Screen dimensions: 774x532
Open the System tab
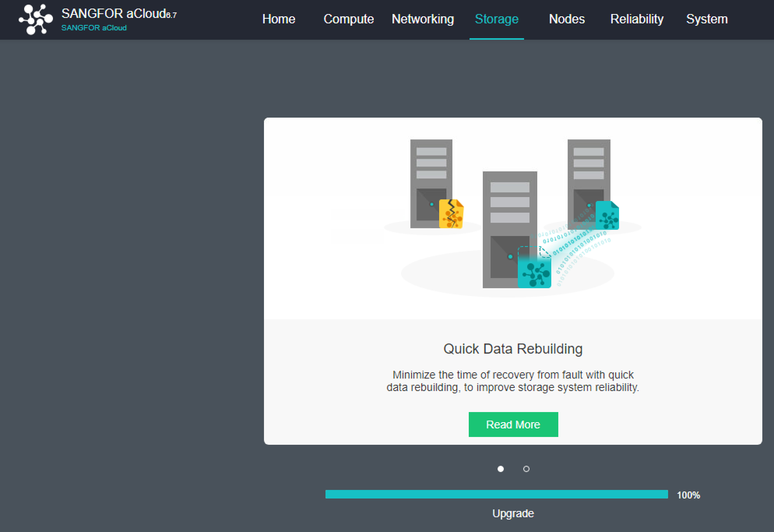[x=707, y=19]
